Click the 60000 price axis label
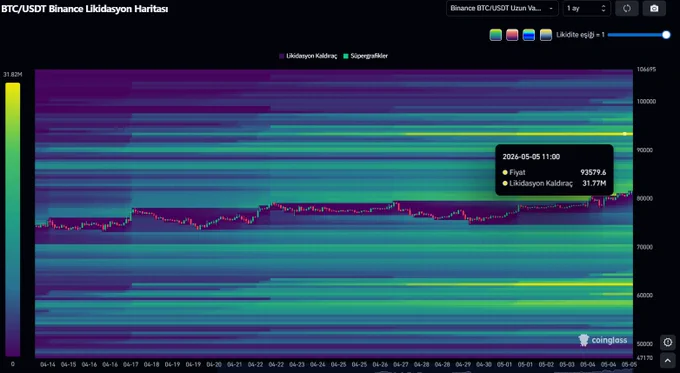This screenshot has width=680, height=373. click(645, 295)
